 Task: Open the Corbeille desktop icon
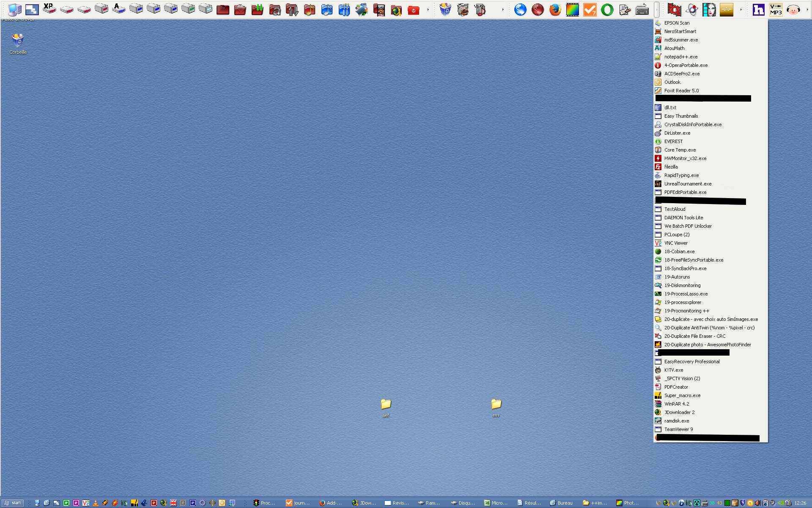(x=18, y=44)
